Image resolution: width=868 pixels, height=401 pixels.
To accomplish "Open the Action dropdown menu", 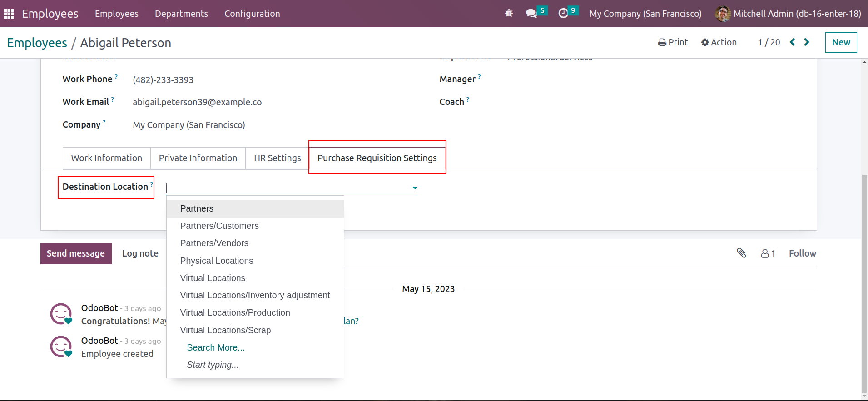I will point(719,42).
